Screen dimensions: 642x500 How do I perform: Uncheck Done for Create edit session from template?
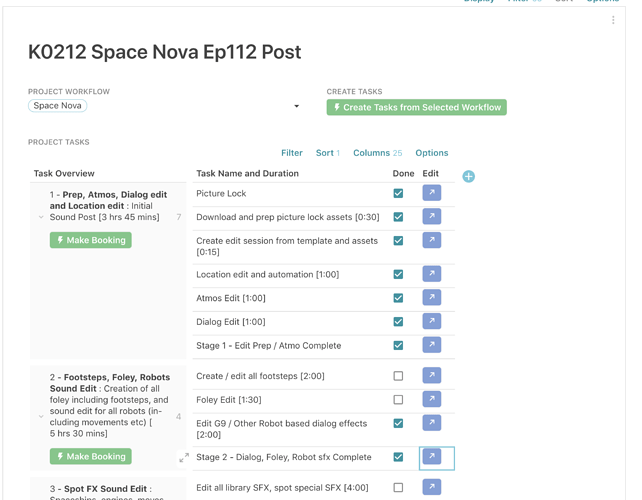(398, 241)
